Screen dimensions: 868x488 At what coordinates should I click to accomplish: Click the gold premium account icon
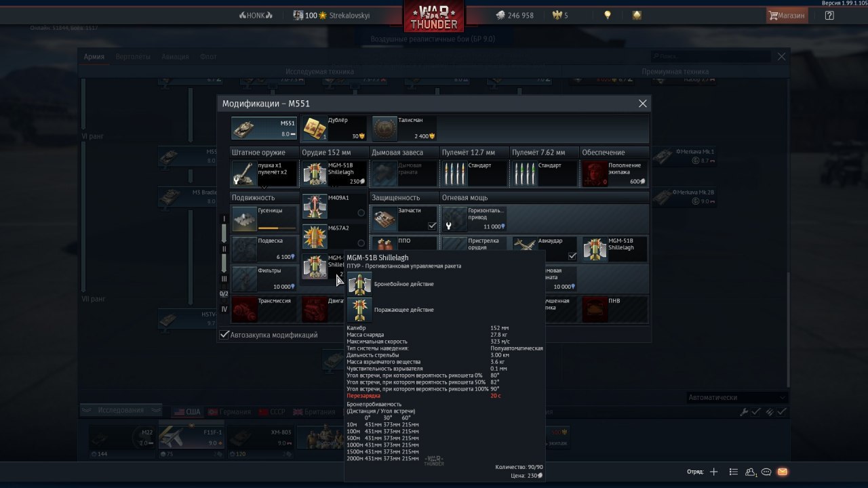click(x=637, y=15)
